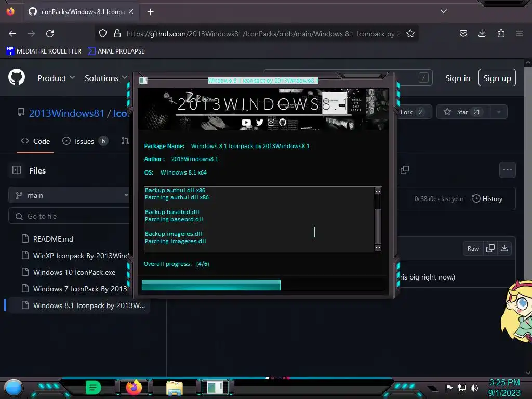532x399 pixels.
Task: Open the tracking protection shield icon
Action: click(103, 34)
